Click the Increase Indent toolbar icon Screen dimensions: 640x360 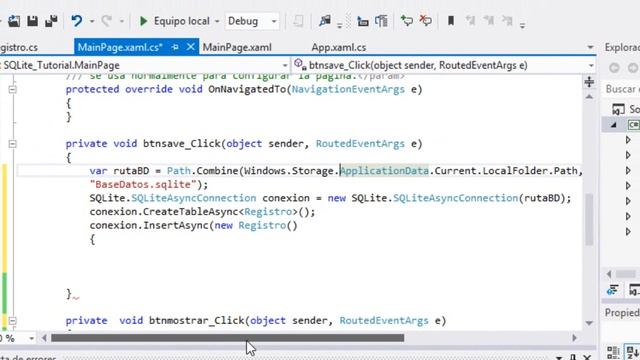click(x=381, y=21)
